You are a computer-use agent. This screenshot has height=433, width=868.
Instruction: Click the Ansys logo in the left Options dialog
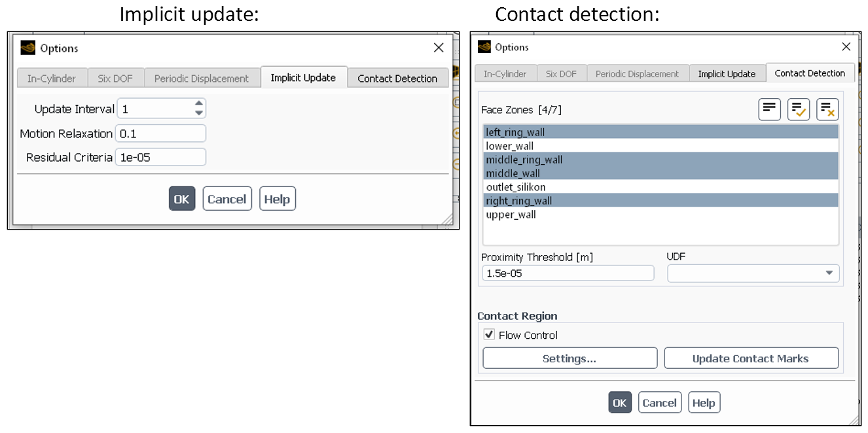tap(27, 48)
